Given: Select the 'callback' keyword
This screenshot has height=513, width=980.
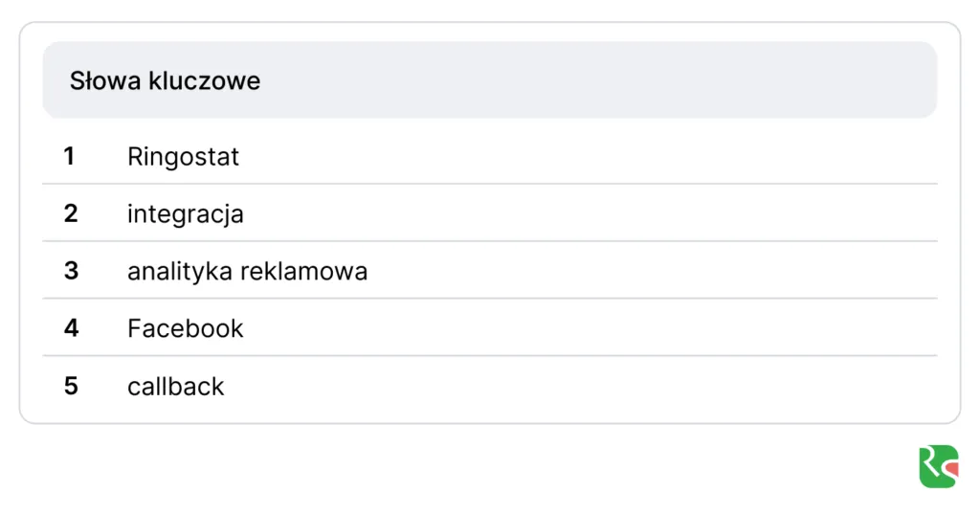Looking at the screenshot, I should point(175,386).
